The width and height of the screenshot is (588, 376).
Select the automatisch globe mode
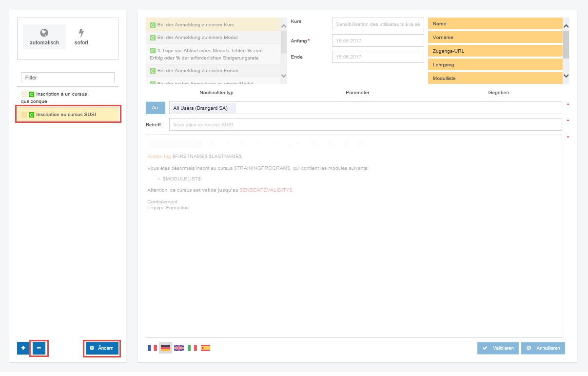click(44, 37)
